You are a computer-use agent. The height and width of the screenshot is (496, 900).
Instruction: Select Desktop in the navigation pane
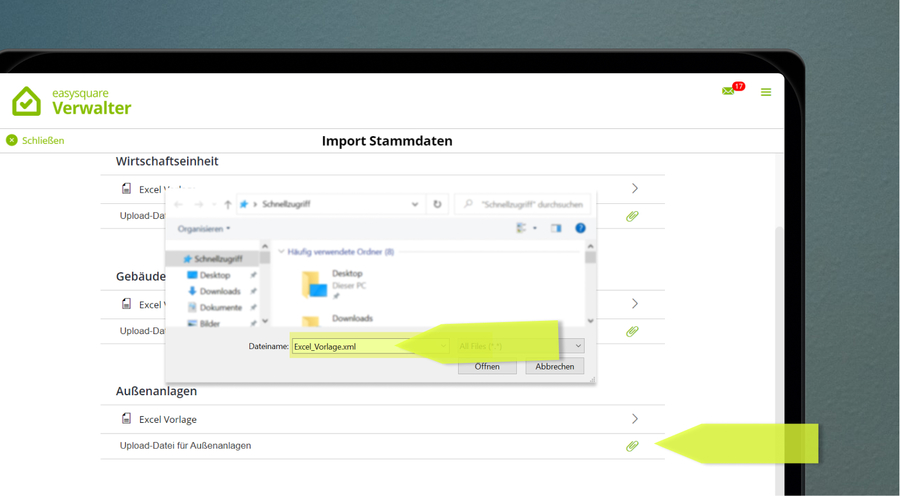pos(214,275)
